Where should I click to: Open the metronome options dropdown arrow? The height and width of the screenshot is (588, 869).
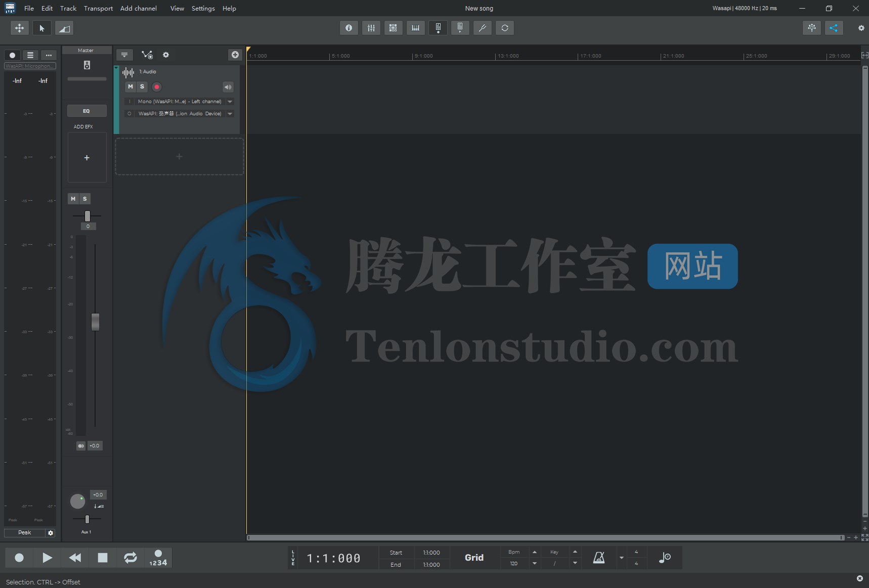pyautogui.click(x=622, y=558)
